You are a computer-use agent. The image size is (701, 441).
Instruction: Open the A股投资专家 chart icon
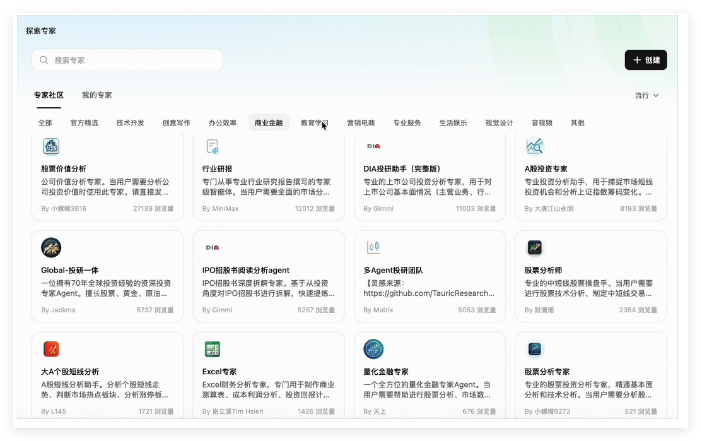pos(535,146)
